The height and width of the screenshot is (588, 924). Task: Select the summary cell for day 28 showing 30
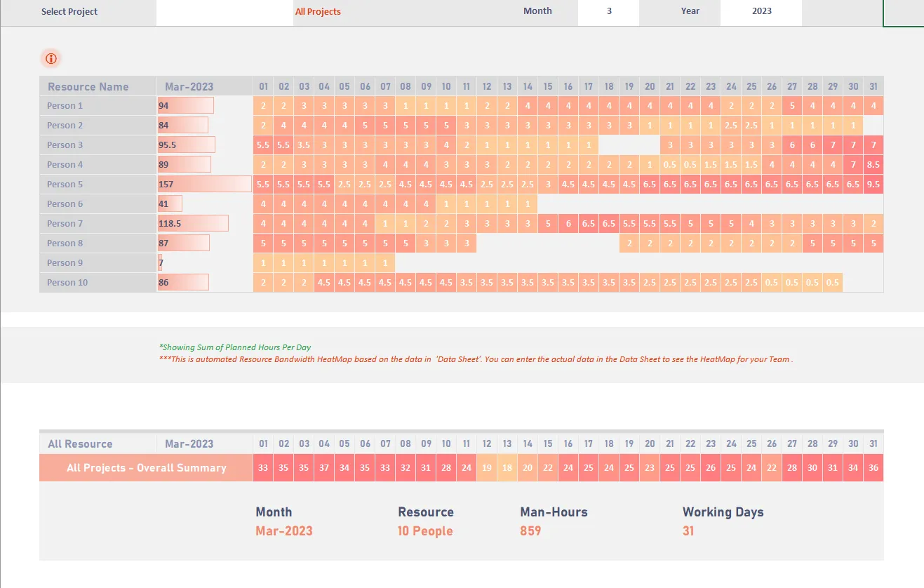point(812,468)
